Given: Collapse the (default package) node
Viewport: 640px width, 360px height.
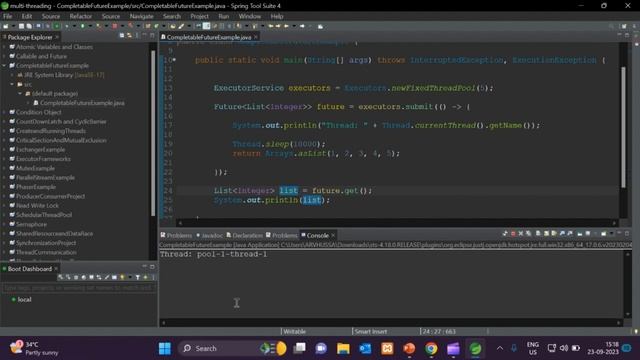Looking at the screenshot, I should [20, 93].
